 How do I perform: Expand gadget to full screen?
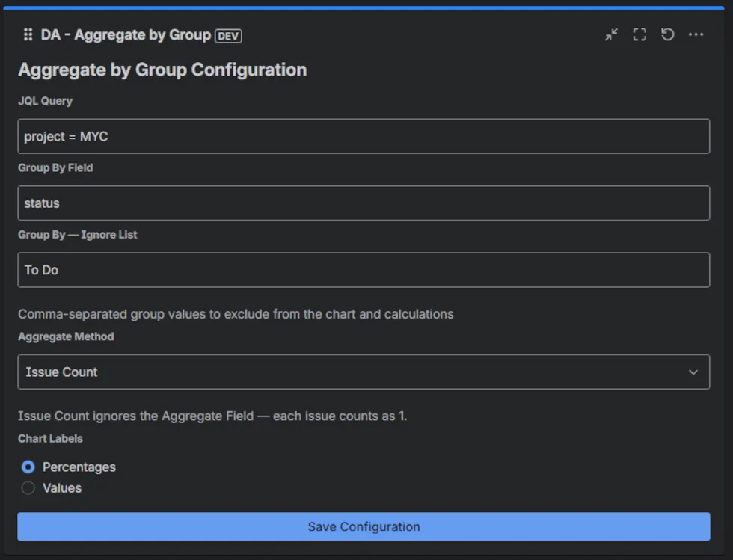coord(640,34)
